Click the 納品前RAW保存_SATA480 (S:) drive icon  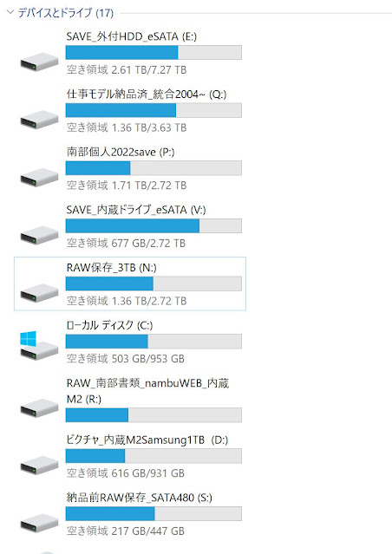[x=39, y=524]
